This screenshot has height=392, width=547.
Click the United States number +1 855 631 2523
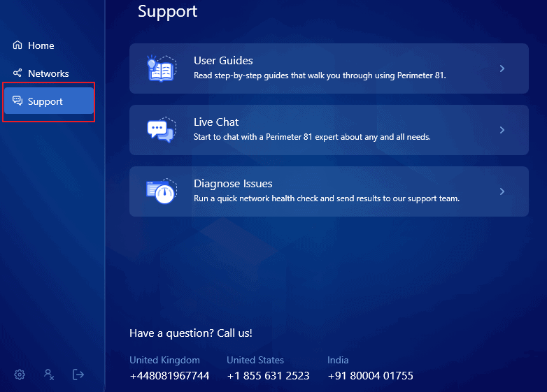coord(268,376)
